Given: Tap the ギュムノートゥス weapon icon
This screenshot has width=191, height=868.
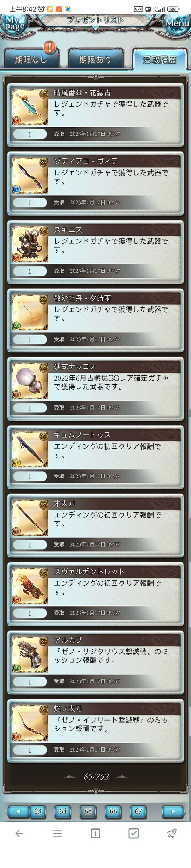Looking at the screenshot, I should pyautogui.click(x=30, y=449).
